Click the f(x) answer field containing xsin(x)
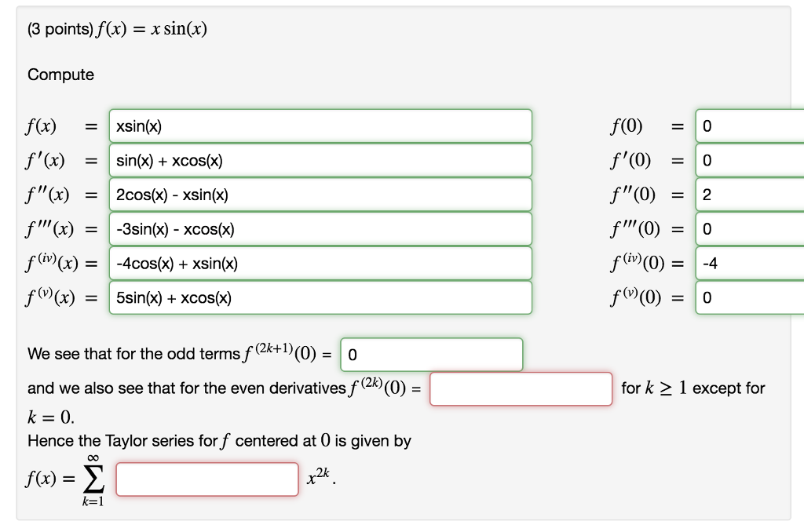This screenshot has width=804, height=532. (x=320, y=126)
